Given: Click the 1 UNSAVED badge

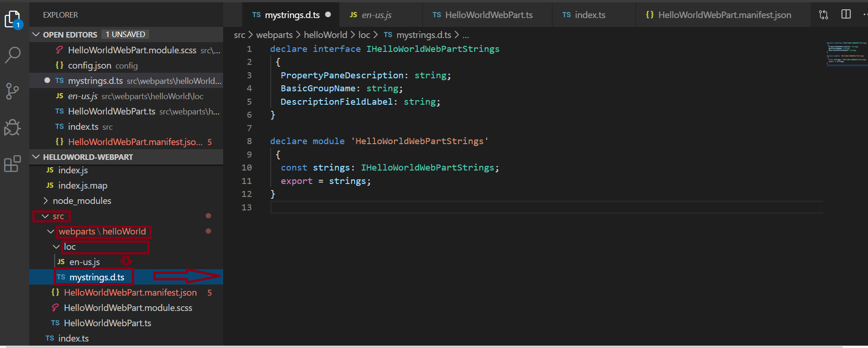Looking at the screenshot, I should [125, 34].
